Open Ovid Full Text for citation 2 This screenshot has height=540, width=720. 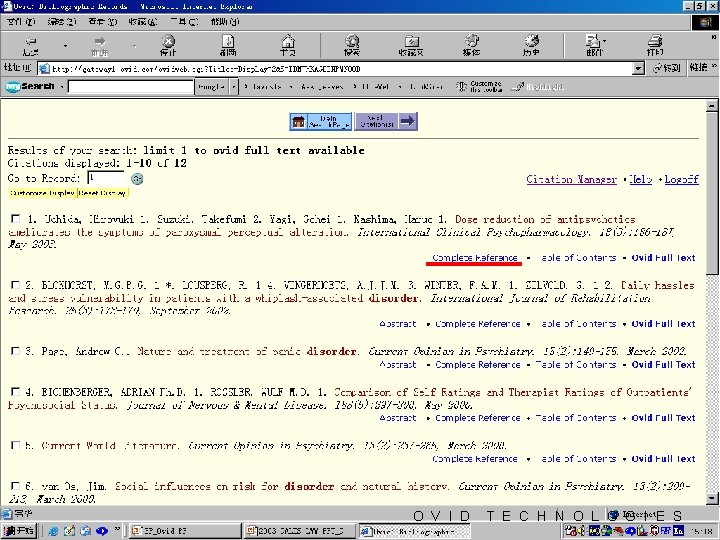coord(663,324)
